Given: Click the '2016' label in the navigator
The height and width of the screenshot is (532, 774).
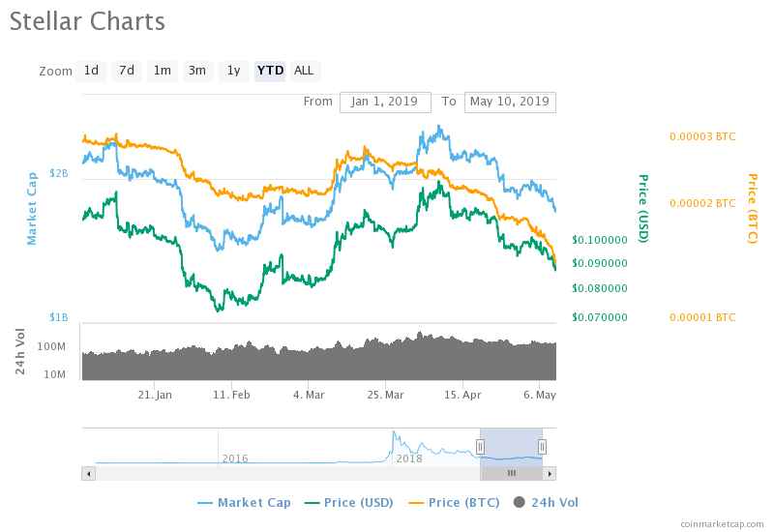Looking at the screenshot, I should click(235, 458).
